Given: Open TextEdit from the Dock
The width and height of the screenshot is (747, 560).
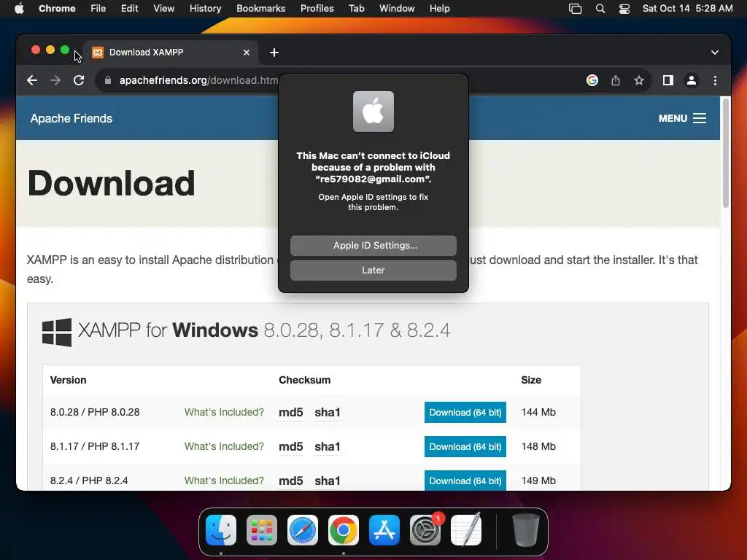Looking at the screenshot, I should 466,530.
